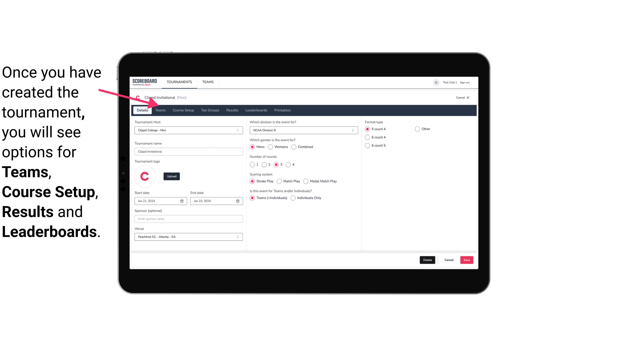Click the Tournament name input field
Screen dimensions: 644x346
click(x=189, y=151)
